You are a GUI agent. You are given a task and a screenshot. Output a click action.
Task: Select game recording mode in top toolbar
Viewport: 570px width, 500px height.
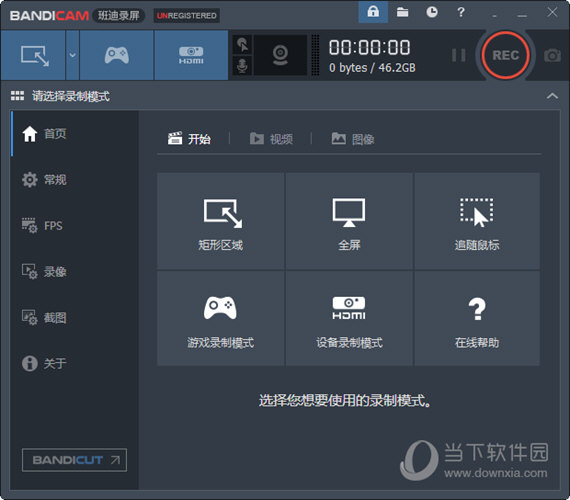(116, 55)
